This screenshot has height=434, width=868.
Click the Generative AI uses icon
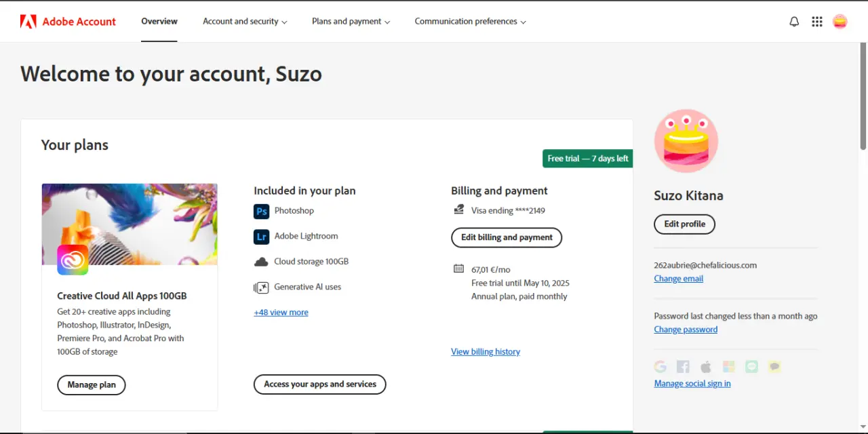click(261, 288)
